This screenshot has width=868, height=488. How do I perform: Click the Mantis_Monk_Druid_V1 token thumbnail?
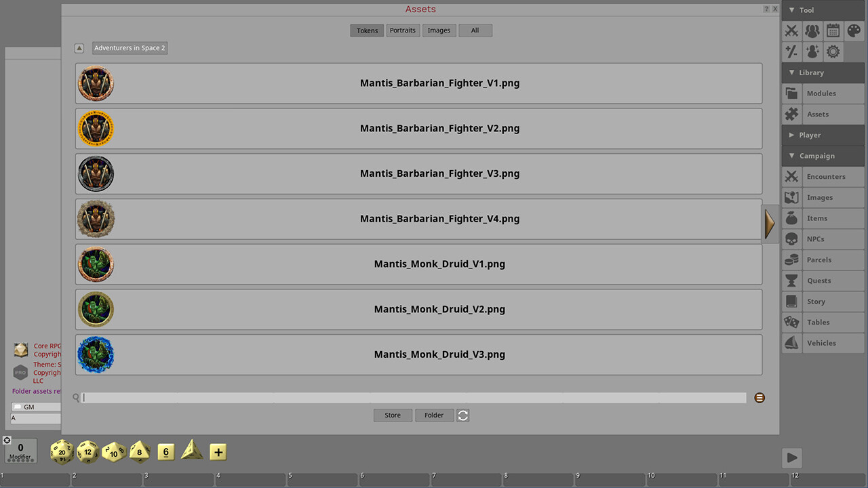click(x=96, y=264)
